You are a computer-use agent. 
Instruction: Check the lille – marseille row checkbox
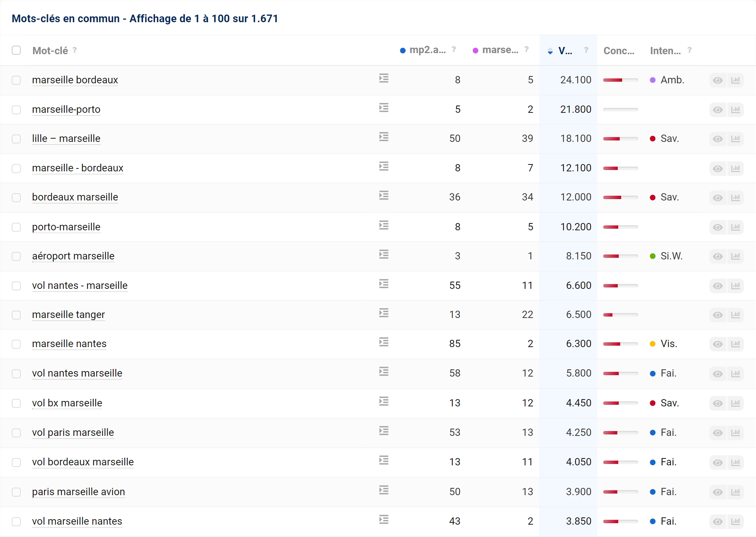tap(16, 139)
